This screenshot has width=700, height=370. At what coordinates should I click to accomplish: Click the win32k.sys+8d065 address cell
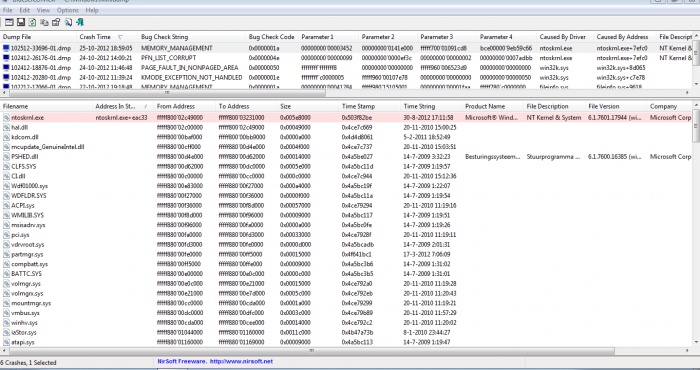[x=621, y=68]
